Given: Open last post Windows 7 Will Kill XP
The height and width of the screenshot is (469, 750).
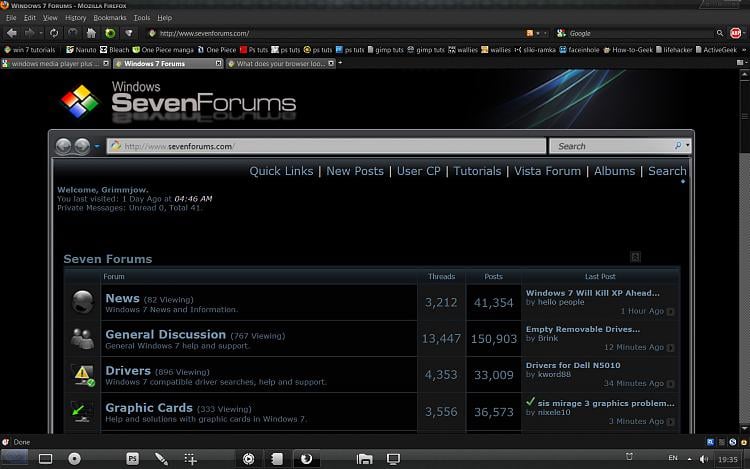Looking at the screenshot, I should coord(593,293).
